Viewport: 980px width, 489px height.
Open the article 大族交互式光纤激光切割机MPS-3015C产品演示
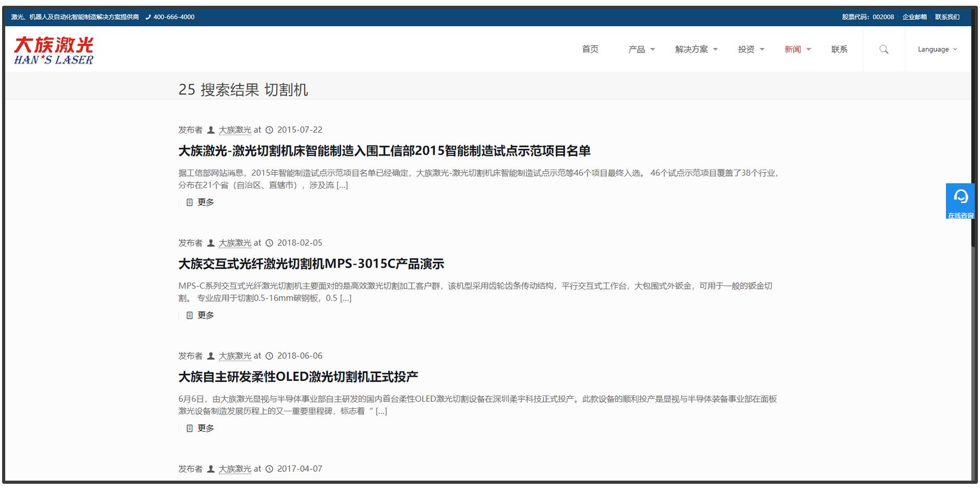pos(312,264)
